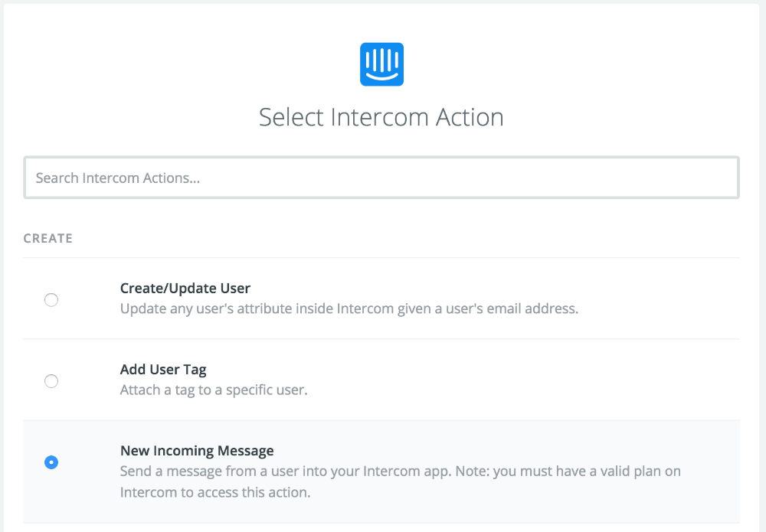Click the CREATE section label

coord(48,239)
